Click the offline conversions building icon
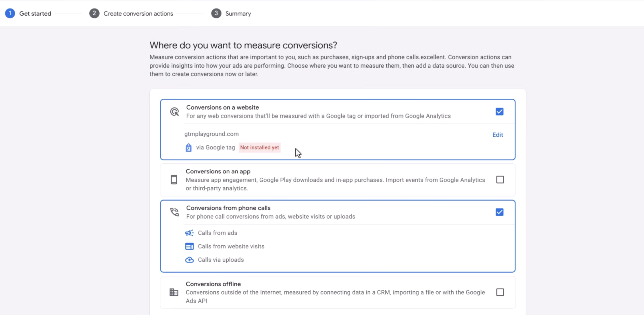The image size is (644, 315). tap(174, 292)
